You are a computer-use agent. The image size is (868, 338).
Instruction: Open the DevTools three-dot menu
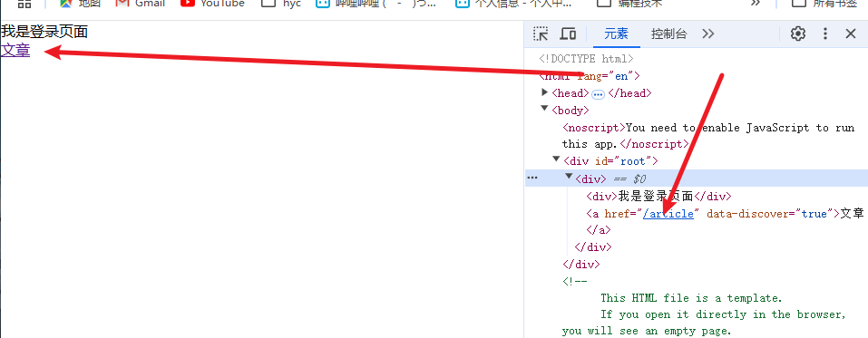824,34
